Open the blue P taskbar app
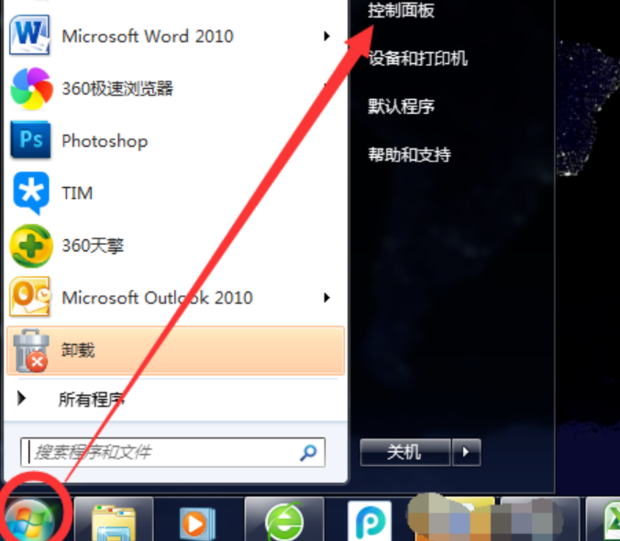The height and width of the screenshot is (541, 620). pyautogui.click(x=369, y=521)
